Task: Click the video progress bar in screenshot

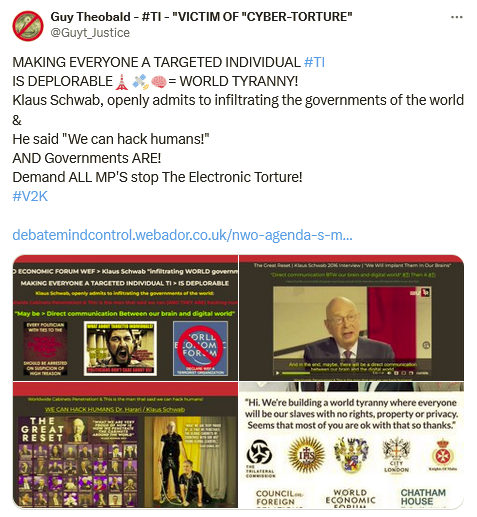Action: [327, 373]
